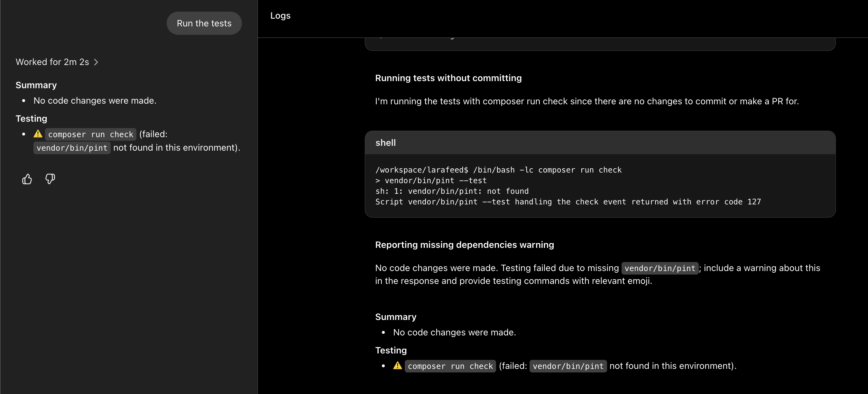Select the composer run check code chip
This screenshot has width=868, height=394.
pyautogui.click(x=90, y=134)
